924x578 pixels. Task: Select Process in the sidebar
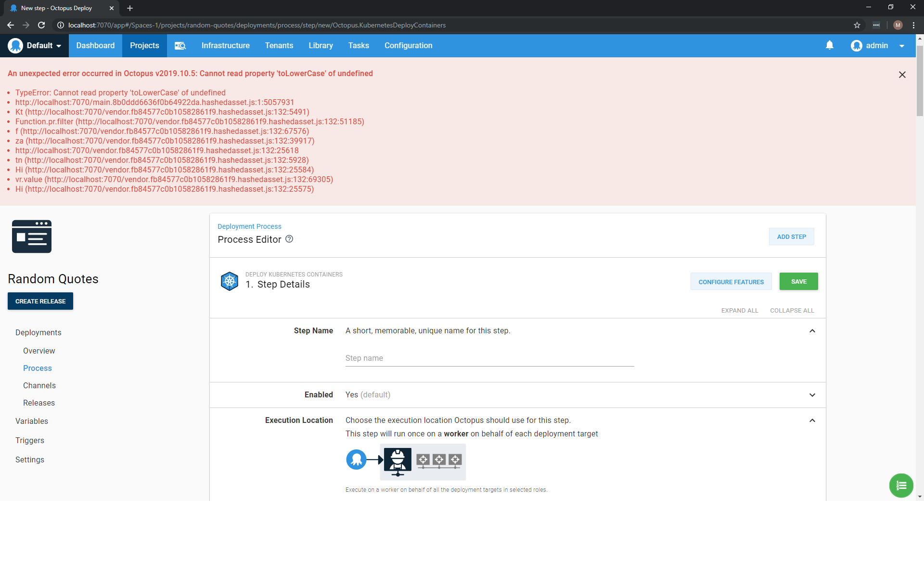coord(38,368)
